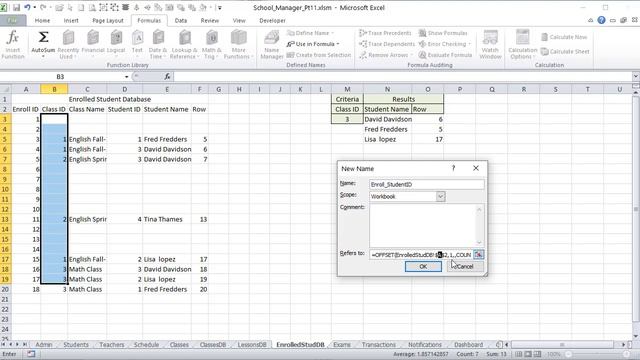Viewport: 640px width, 360px height.
Task: Click the Save icon in Quick Access toolbar
Action: point(17,7)
